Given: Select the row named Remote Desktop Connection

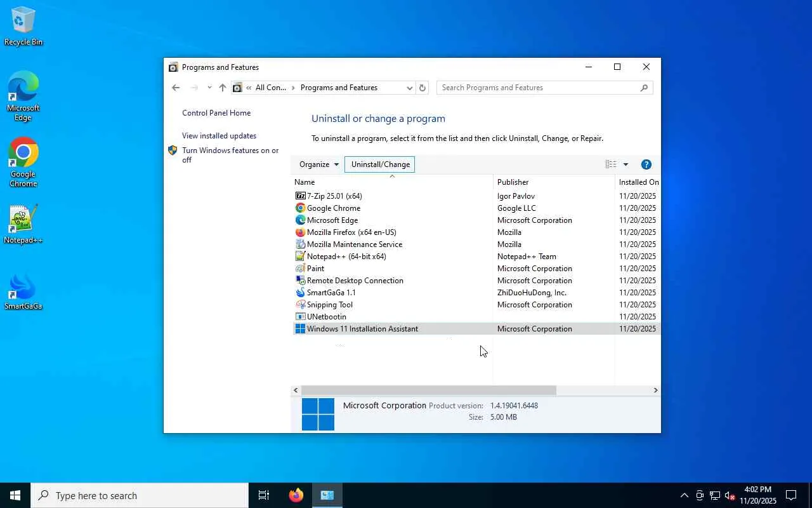Looking at the screenshot, I should pyautogui.click(x=476, y=281).
